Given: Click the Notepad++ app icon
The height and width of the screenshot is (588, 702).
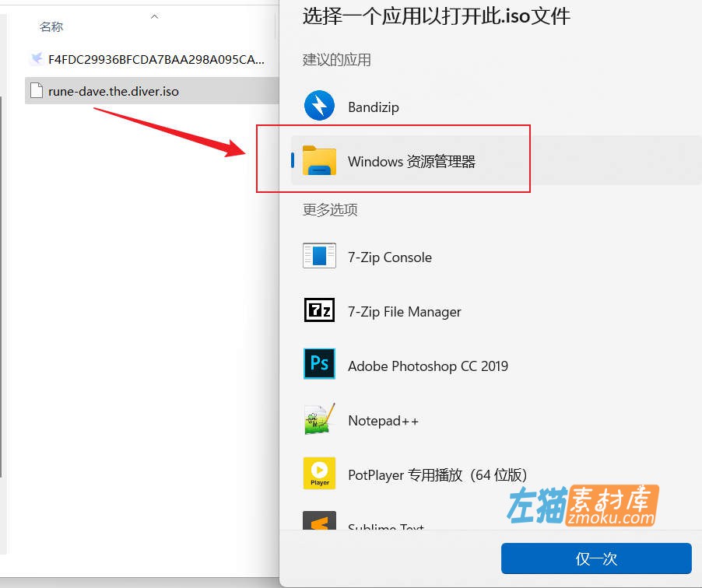Looking at the screenshot, I should pos(318,419).
